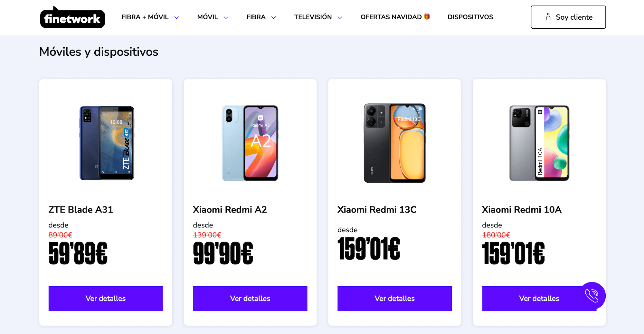644x334 pixels.
Task: Expand the Fibra + Móvil chevron
Action: [x=176, y=18]
